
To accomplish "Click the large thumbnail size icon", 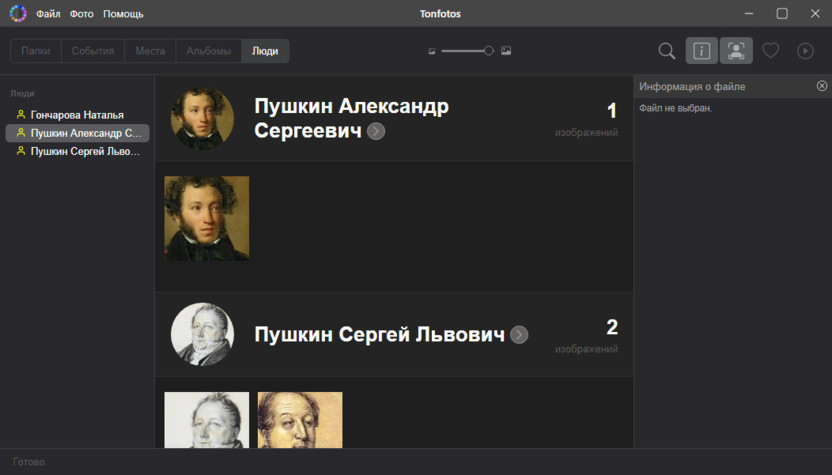I will pos(506,50).
